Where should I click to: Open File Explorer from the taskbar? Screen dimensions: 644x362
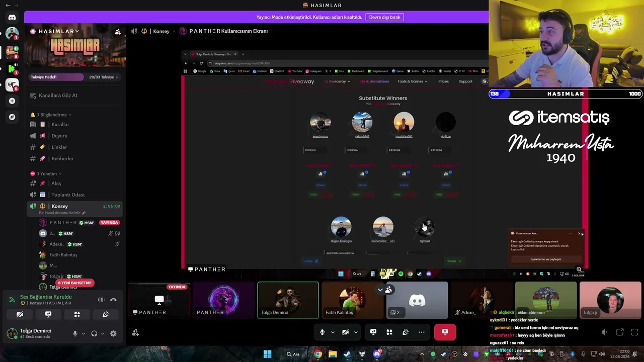(x=333, y=354)
